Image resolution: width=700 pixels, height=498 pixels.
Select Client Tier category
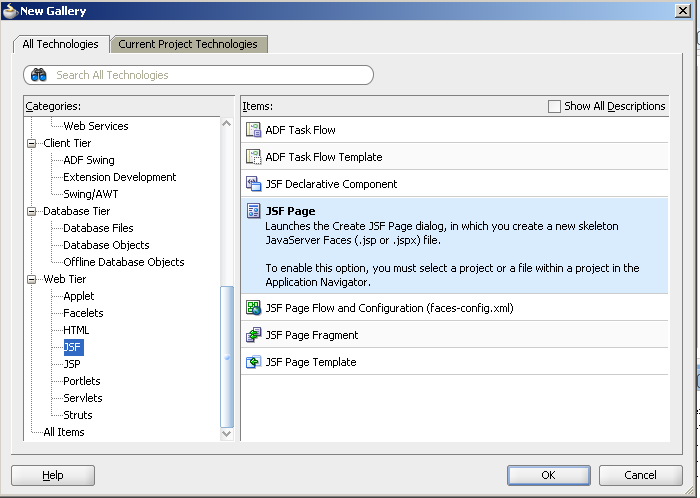[67, 143]
